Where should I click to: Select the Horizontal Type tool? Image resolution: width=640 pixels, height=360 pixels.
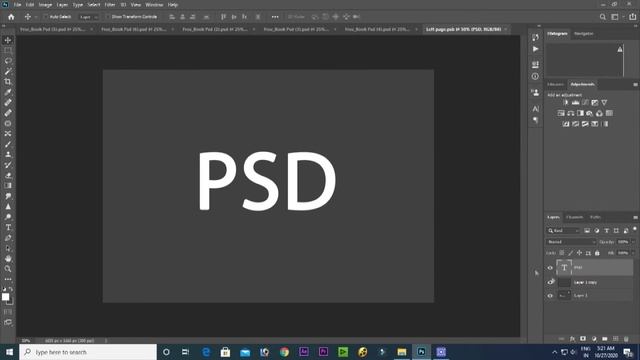click(8, 227)
